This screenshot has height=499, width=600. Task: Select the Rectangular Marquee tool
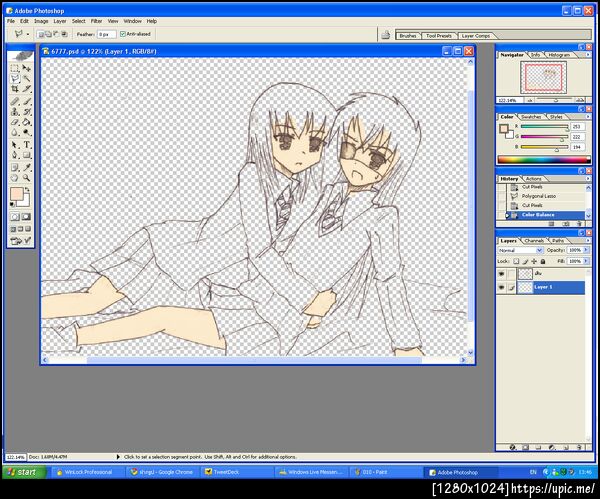(x=15, y=68)
